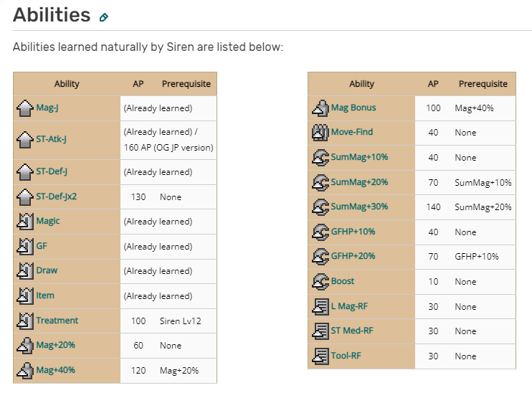Viewport: 532px width, 398px height.
Task: Open the L Mag-RF link
Action: click(x=349, y=306)
